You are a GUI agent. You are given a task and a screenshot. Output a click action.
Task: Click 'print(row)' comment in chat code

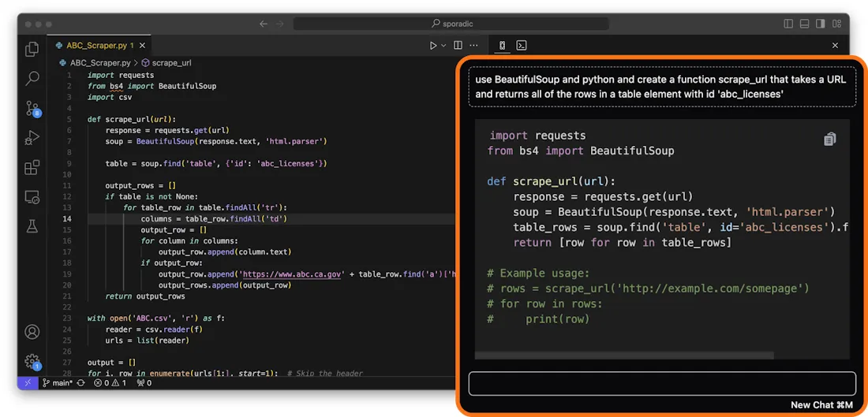coord(557,319)
